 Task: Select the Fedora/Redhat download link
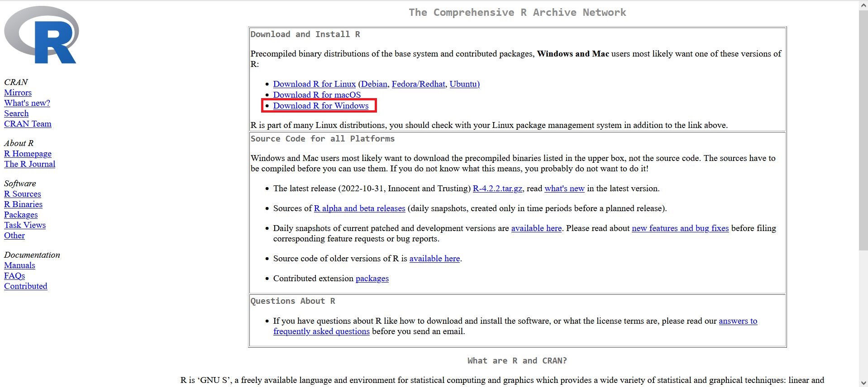(x=419, y=84)
